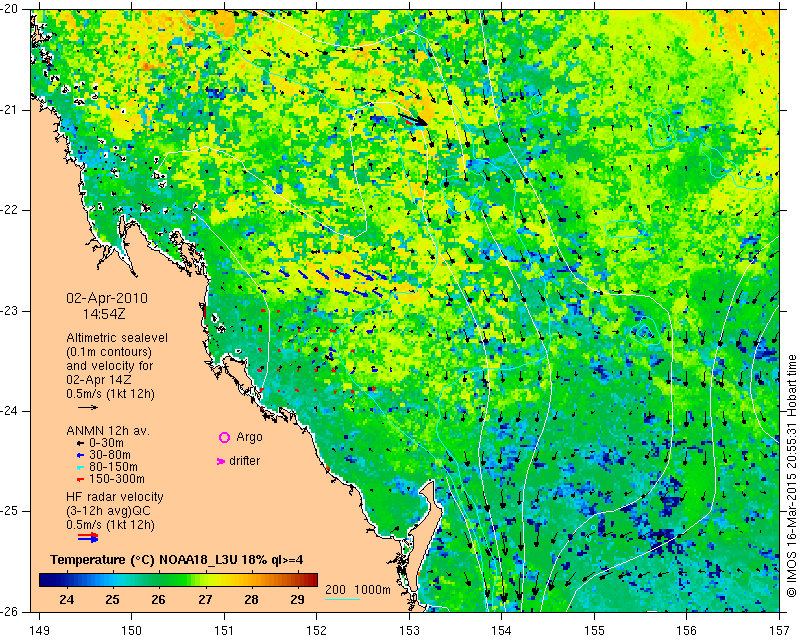This screenshot has width=800, height=640.
Task: Click the '80-150m' depth label
Action: pos(113,467)
